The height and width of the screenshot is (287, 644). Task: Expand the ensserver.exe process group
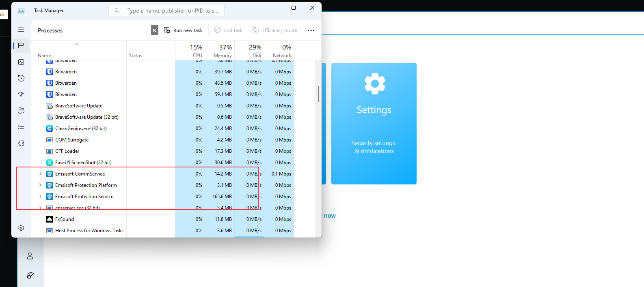point(40,208)
